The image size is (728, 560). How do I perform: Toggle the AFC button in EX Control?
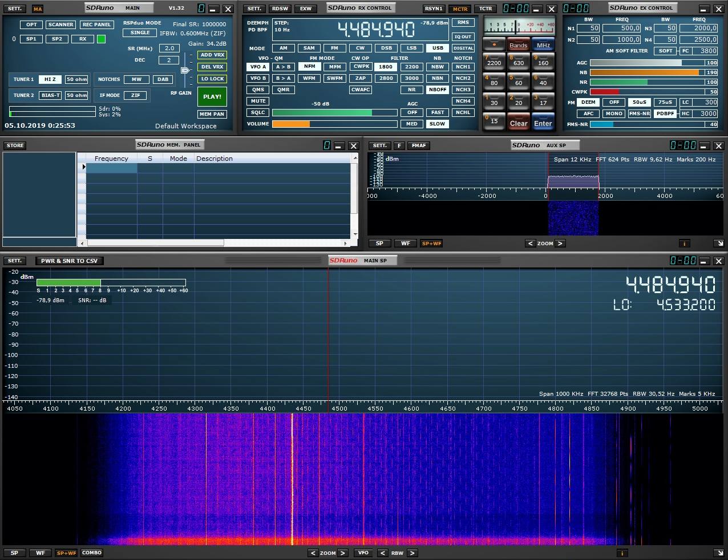pos(588,113)
